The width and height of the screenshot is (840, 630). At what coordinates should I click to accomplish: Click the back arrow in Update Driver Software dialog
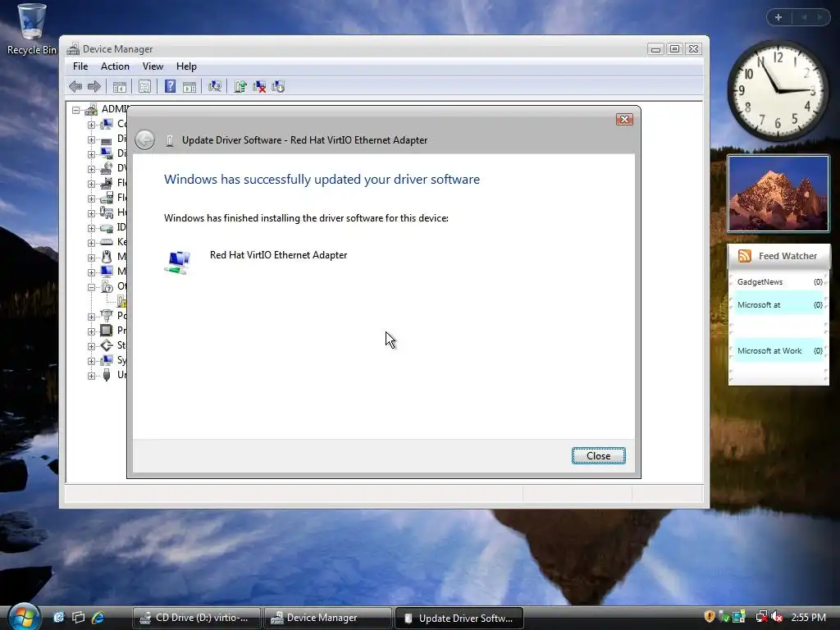tap(144, 139)
